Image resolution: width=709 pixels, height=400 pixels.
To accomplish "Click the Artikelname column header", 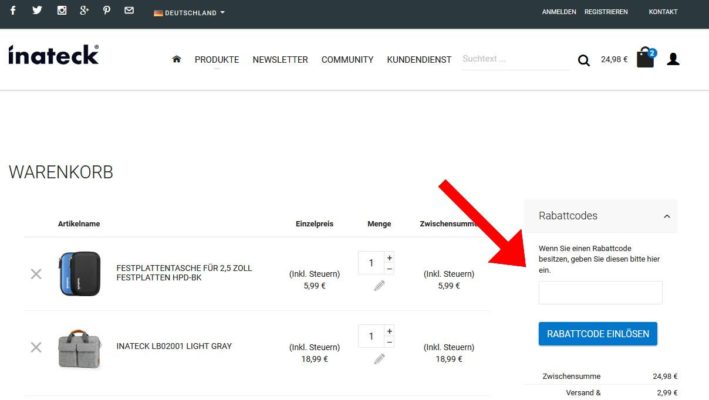I will [79, 224].
